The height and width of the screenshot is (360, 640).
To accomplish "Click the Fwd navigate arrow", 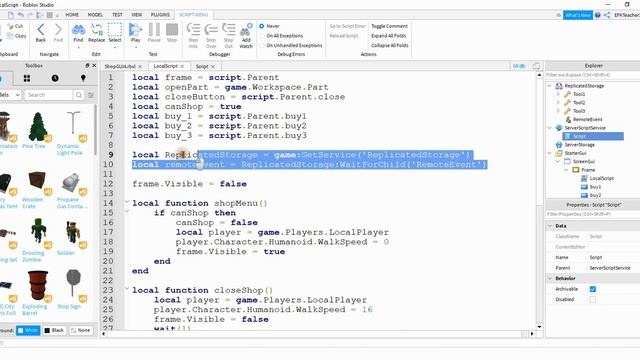I will click(x=58, y=32).
